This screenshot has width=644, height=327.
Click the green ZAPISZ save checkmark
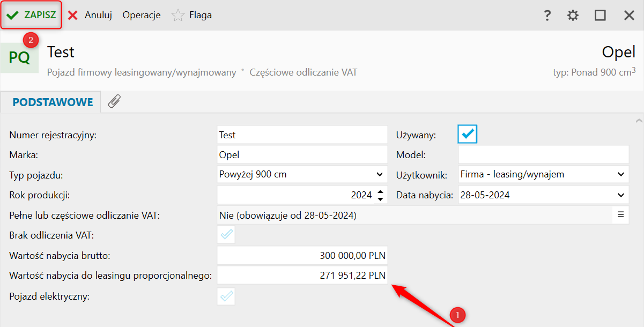(x=12, y=15)
